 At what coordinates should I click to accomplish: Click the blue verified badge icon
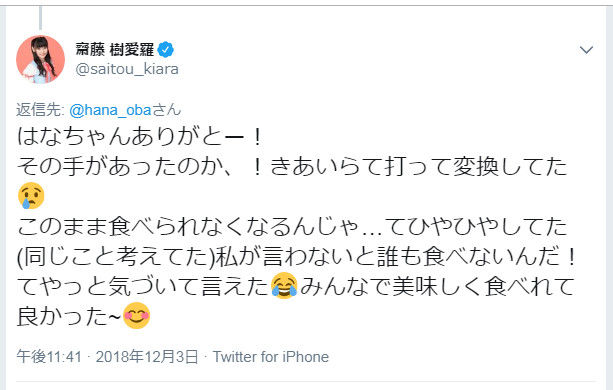(166, 50)
